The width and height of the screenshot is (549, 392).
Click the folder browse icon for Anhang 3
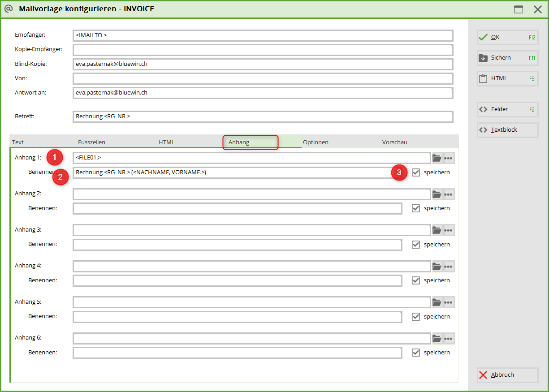pos(437,230)
